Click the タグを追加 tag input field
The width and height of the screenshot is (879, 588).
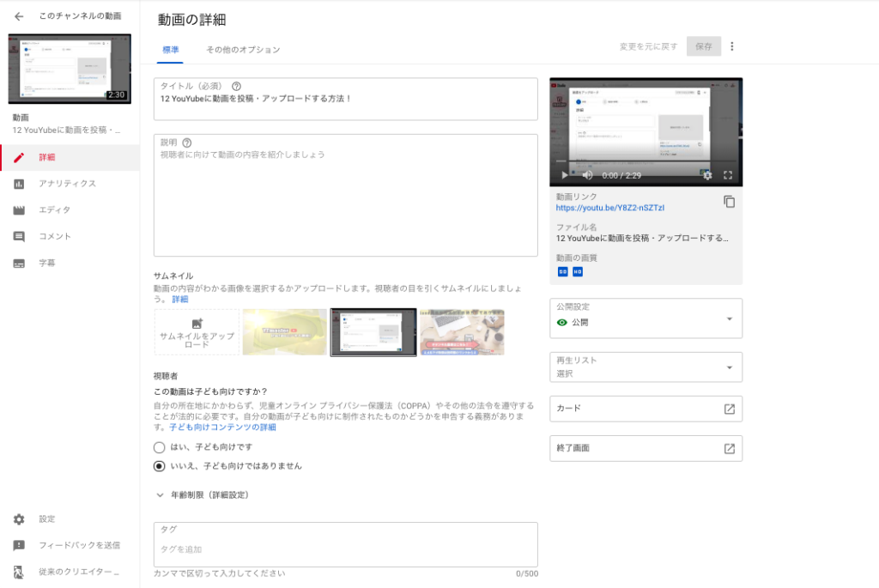click(345, 549)
